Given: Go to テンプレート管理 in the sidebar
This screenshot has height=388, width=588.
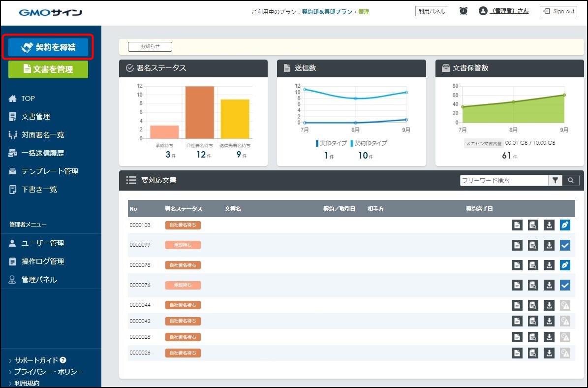Looking at the screenshot, I should point(49,171).
